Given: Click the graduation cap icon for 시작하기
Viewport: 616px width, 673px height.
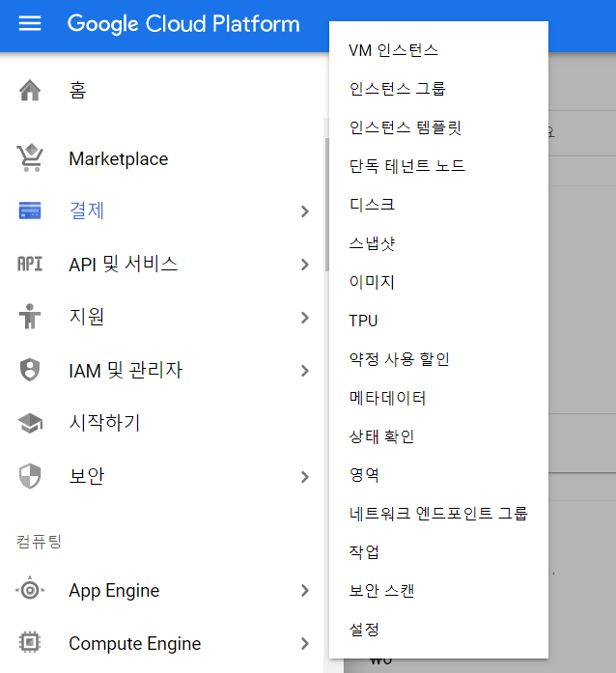Looking at the screenshot, I should pyautogui.click(x=30, y=423).
